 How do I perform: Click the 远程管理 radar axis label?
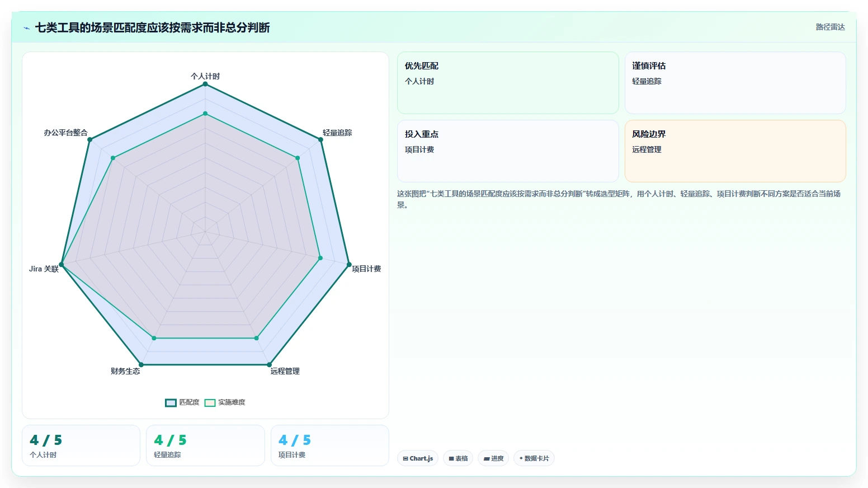point(285,371)
